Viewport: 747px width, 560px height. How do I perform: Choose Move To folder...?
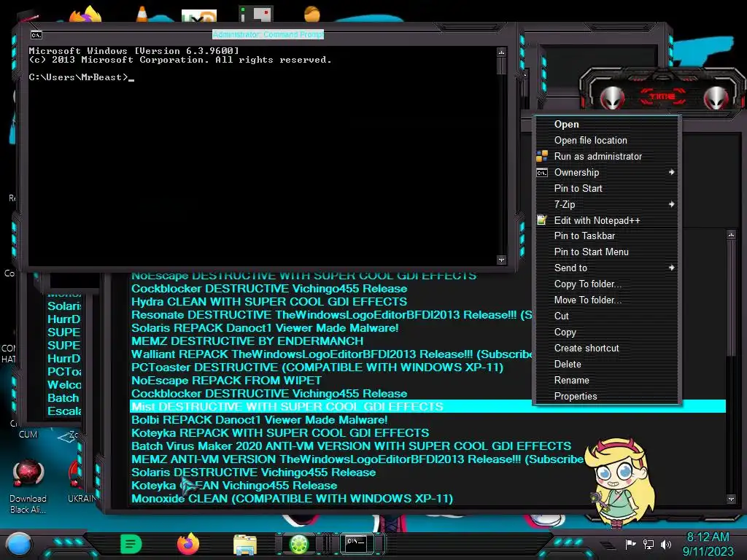607,300
